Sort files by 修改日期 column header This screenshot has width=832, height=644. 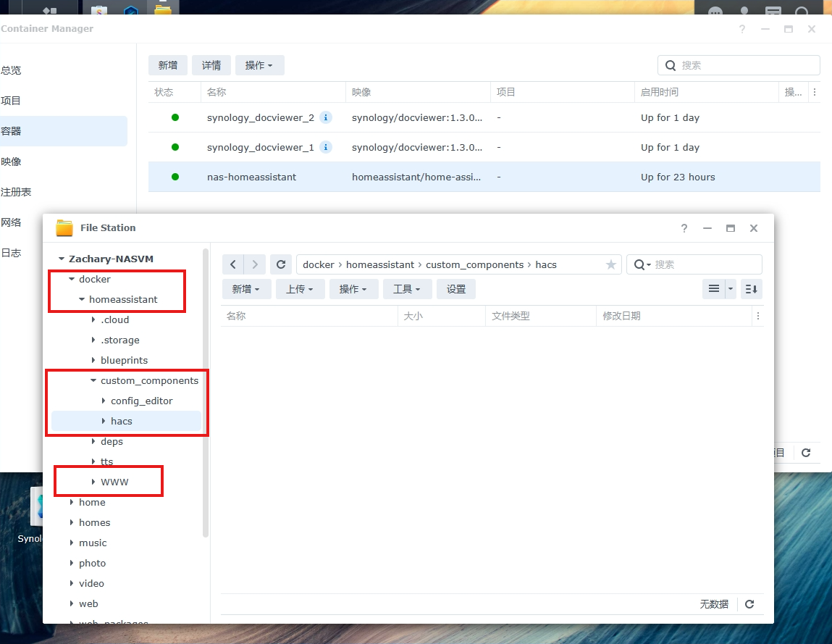pos(674,316)
